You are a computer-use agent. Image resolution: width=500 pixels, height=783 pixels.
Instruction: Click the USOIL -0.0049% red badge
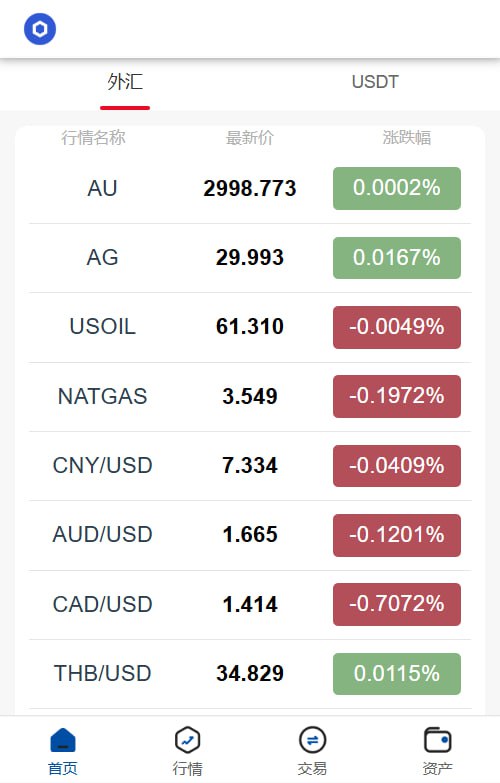[397, 327]
